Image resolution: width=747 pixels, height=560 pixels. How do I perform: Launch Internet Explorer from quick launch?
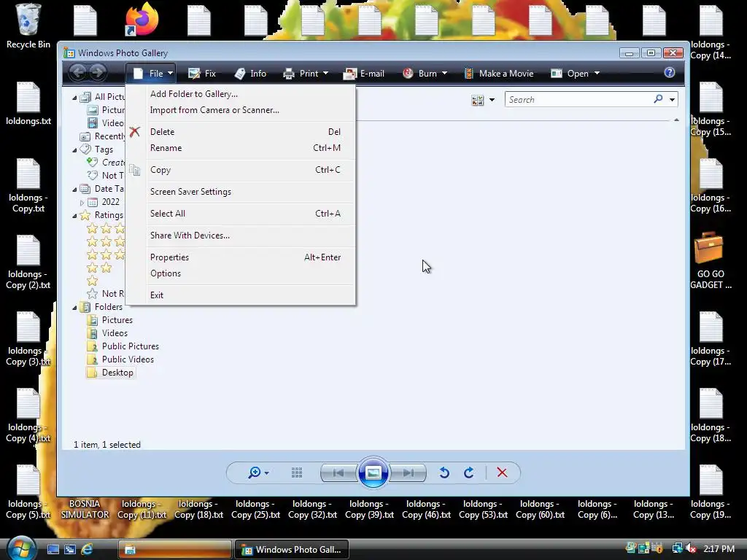click(87, 549)
